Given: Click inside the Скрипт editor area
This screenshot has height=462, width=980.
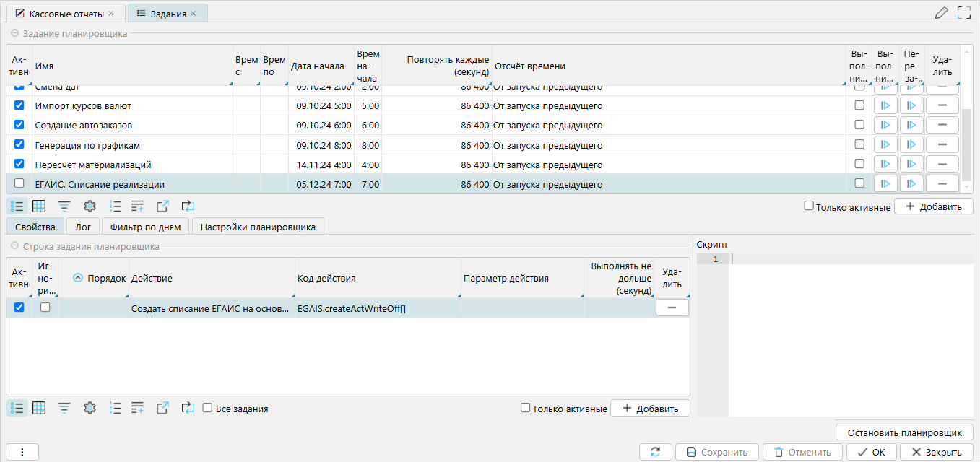Looking at the screenshot, I should point(849,332).
